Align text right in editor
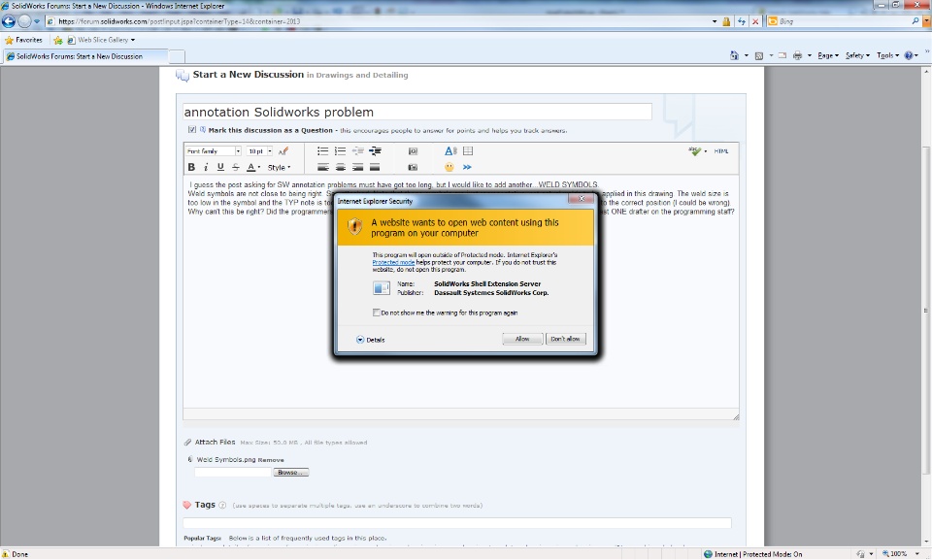This screenshot has width=932, height=560. (358, 168)
